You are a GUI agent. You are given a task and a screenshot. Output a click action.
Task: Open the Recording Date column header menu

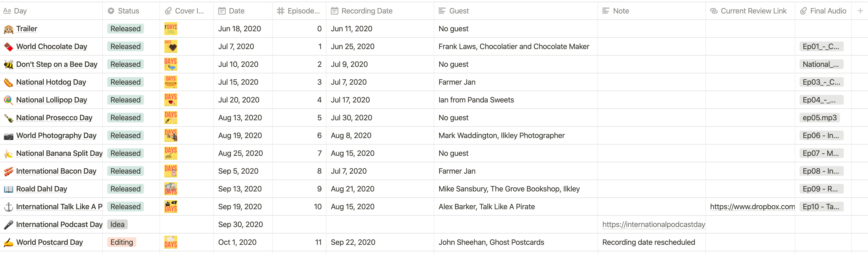(367, 11)
